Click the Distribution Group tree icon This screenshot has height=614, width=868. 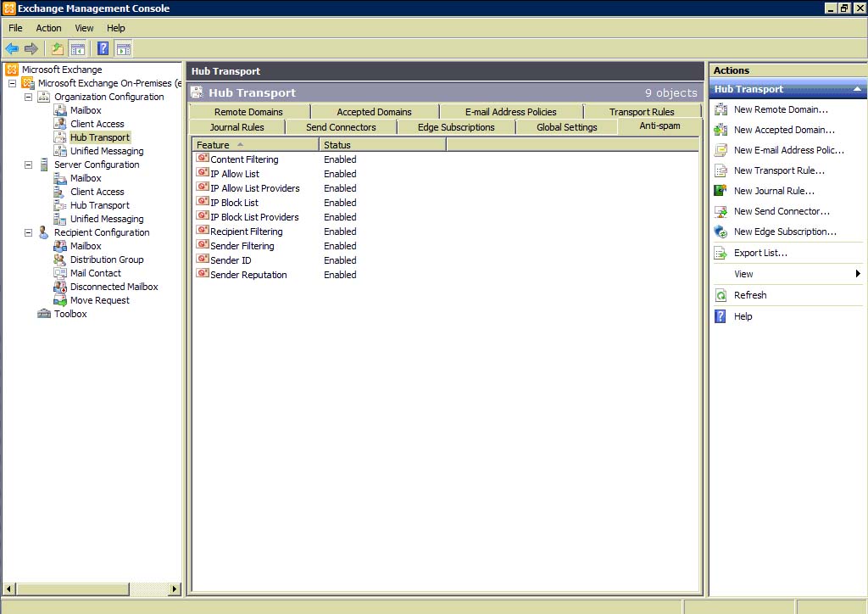[60, 260]
